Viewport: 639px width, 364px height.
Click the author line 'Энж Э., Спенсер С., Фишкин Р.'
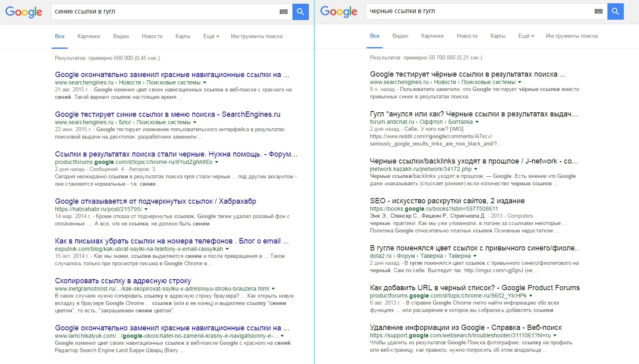click(x=428, y=216)
